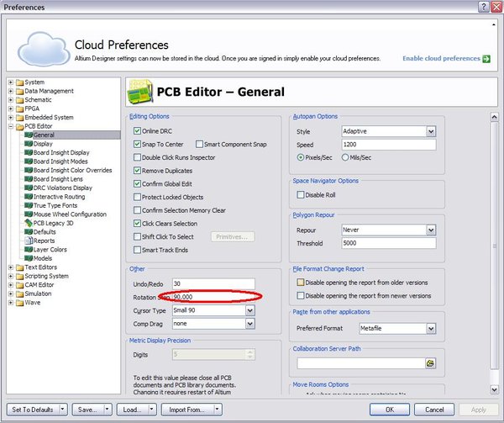Click the Display item icon in tree
The image size is (504, 423).
point(29,144)
